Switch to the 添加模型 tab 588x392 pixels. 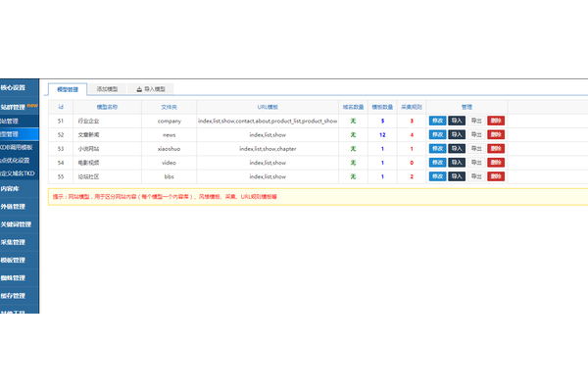click(x=109, y=88)
